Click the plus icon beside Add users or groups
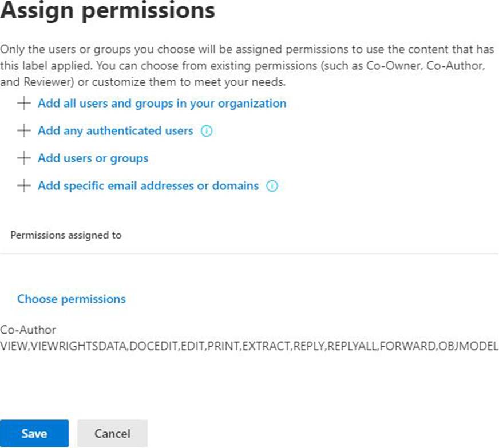The height and width of the screenshot is (448, 499). (23, 158)
